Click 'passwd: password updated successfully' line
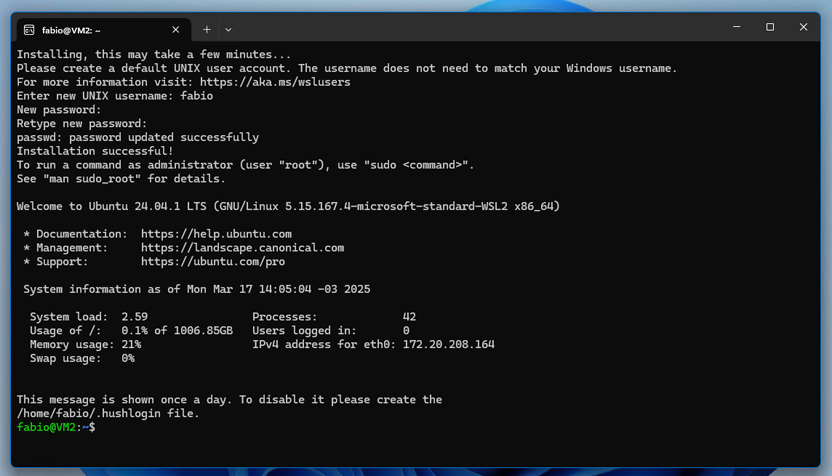The image size is (832, 476). click(x=137, y=137)
